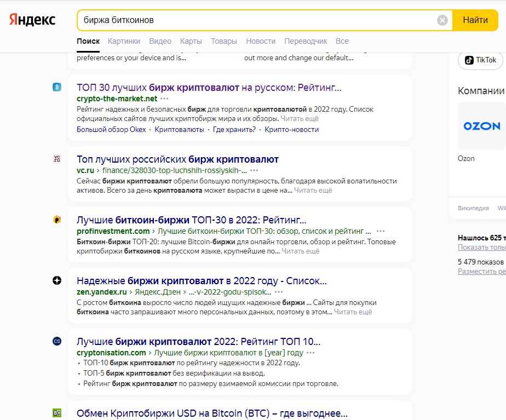The width and height of the screenshot is (506, 420).
Task: Click the OZON company logo thumbnail
Action: point(481,126)
